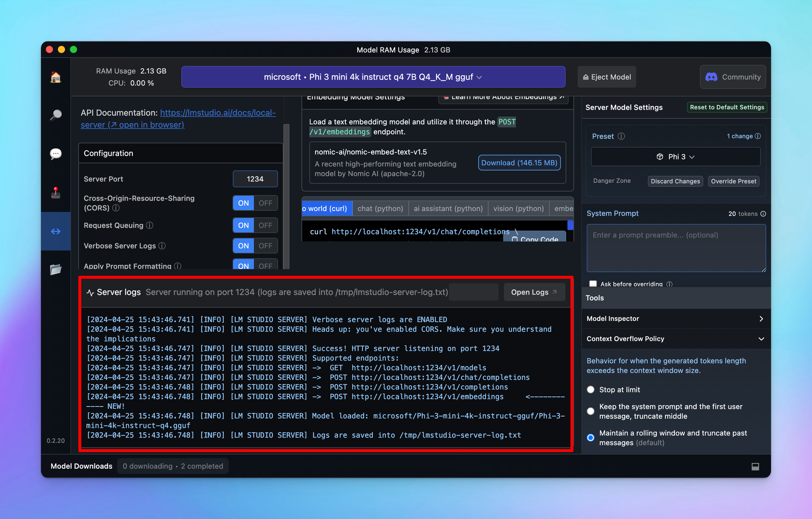Switch to the ai assistant (python) tab
812x519 pixels.
pos(448,208)
